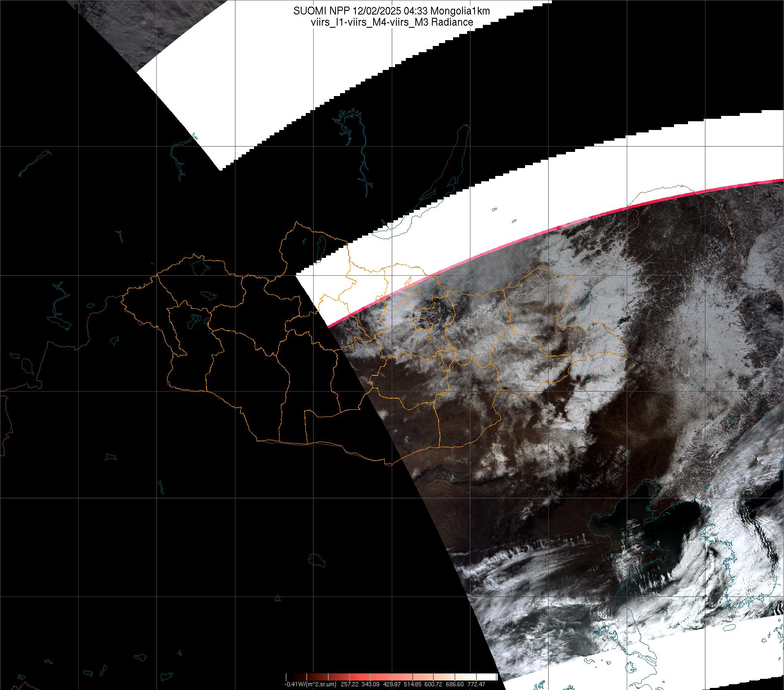
Task: Click the '686.60' colorbar value
Action: tap(455, 685)
